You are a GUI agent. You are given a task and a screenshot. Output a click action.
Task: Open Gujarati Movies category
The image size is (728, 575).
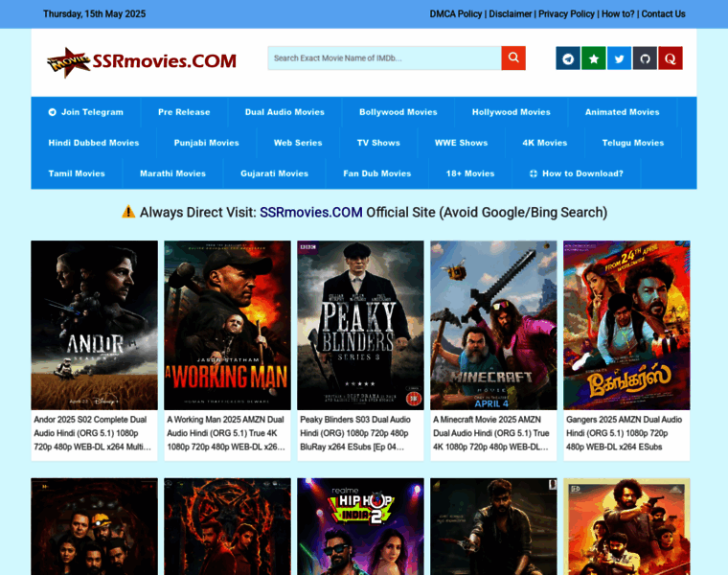point(274,173)
